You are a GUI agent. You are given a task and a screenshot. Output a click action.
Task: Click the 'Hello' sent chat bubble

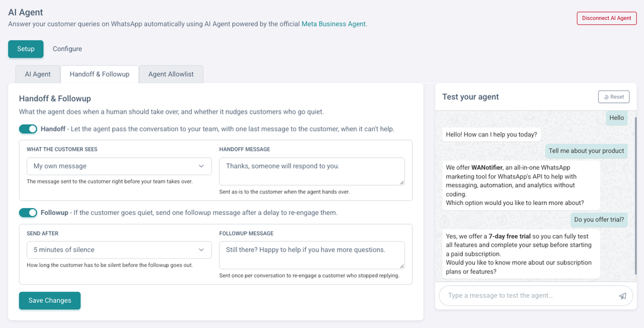[x=616, y=118]
